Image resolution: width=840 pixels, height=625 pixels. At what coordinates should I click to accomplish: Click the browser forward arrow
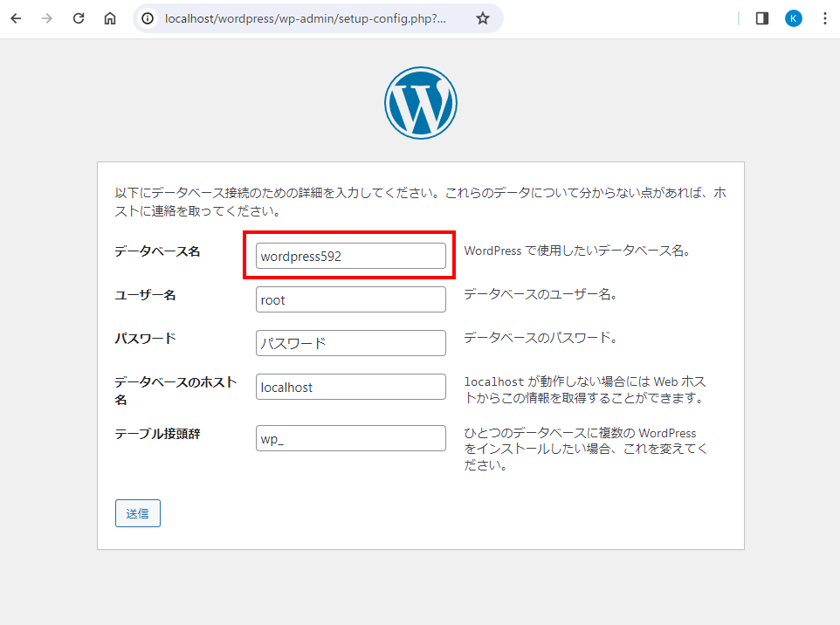point(47,18)
